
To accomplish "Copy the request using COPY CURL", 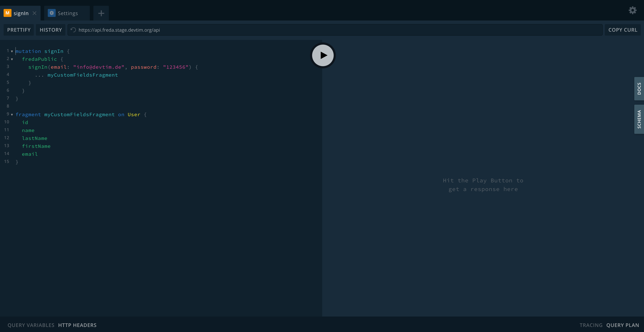I will pyautogui.click(x=622, y=30).
